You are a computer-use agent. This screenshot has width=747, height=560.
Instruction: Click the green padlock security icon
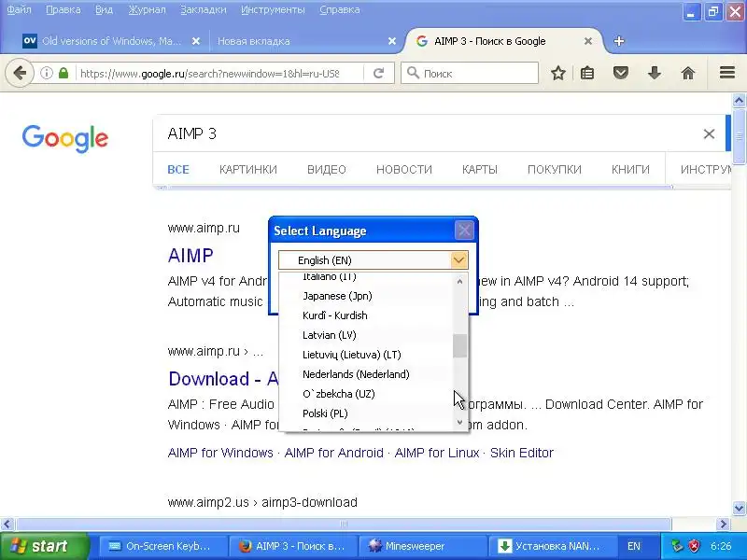(x=63, y=73)
